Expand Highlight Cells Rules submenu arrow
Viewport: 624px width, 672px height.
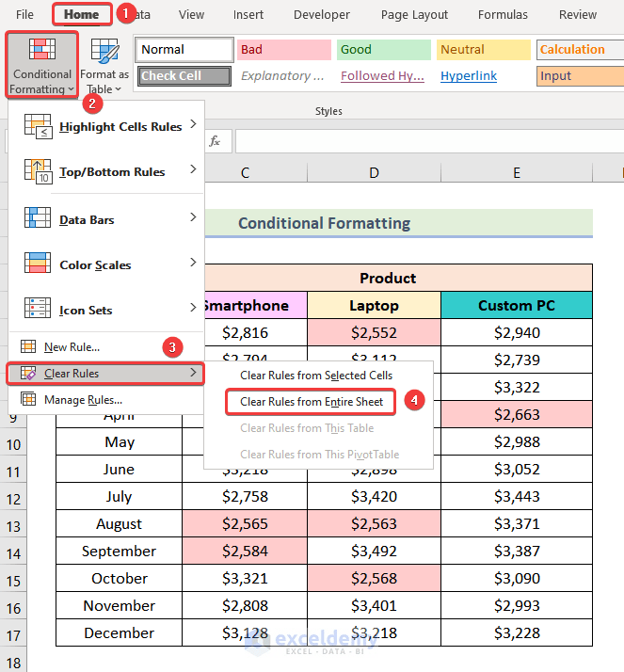pyautogui.click(x=193, y=124)
